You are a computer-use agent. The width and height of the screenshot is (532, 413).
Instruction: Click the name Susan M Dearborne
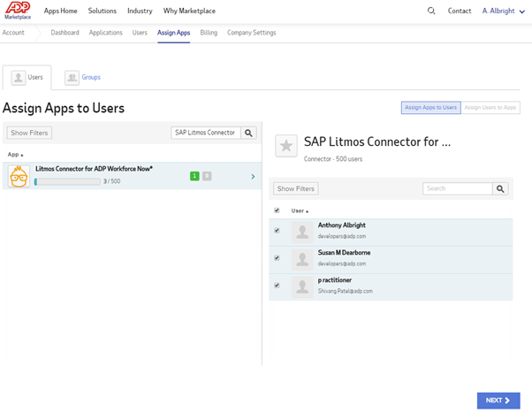(344, 253)
